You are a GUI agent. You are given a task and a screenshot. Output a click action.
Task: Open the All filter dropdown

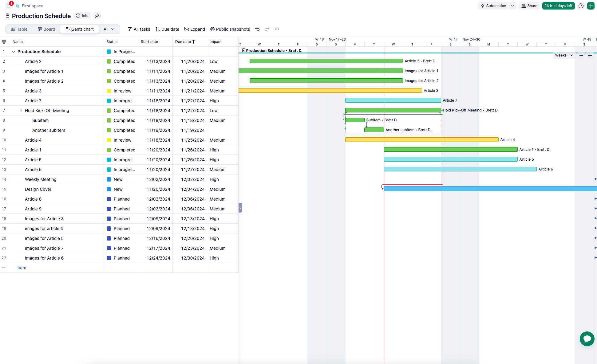click(x=109, y=29)
